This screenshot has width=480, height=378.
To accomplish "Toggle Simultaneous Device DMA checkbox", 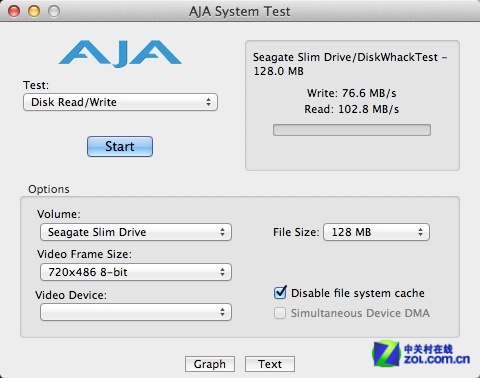I will 280,313.
